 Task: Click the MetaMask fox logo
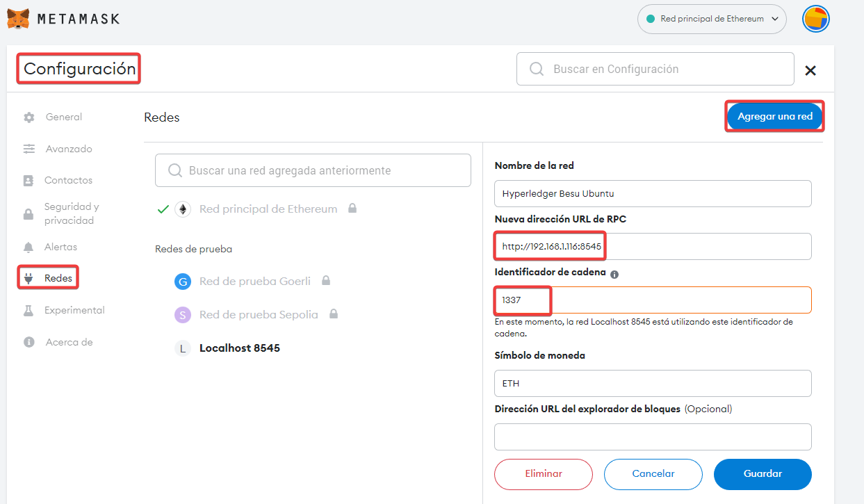tap(19, 19)
